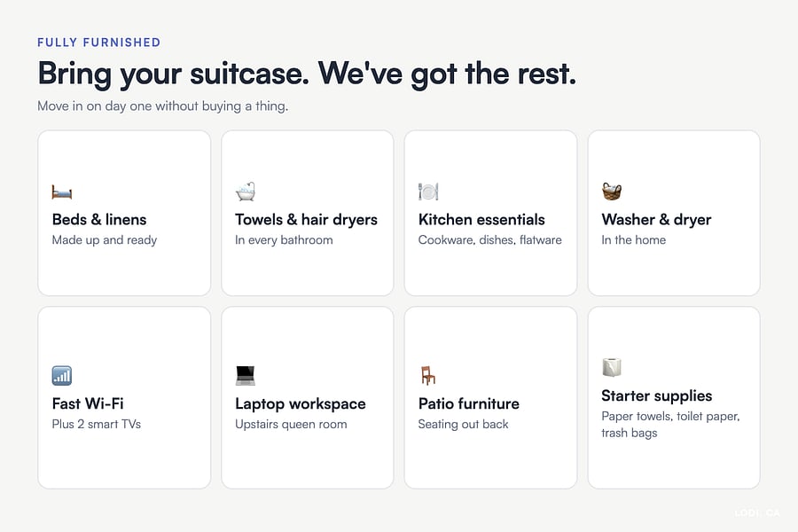Viewport: 798px width, 532px height.
Task: Click the bathtub icon for Towels & hair dryers
Action: 246,192
